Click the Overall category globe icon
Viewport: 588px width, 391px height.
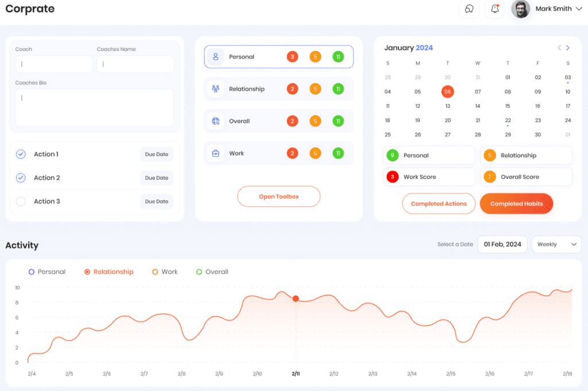tap(216, 121)
